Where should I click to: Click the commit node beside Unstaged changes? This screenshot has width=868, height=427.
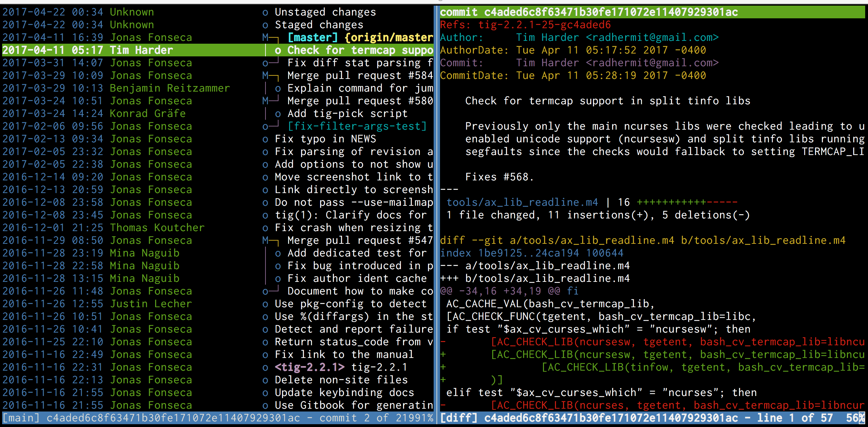[x=265, y=12]
